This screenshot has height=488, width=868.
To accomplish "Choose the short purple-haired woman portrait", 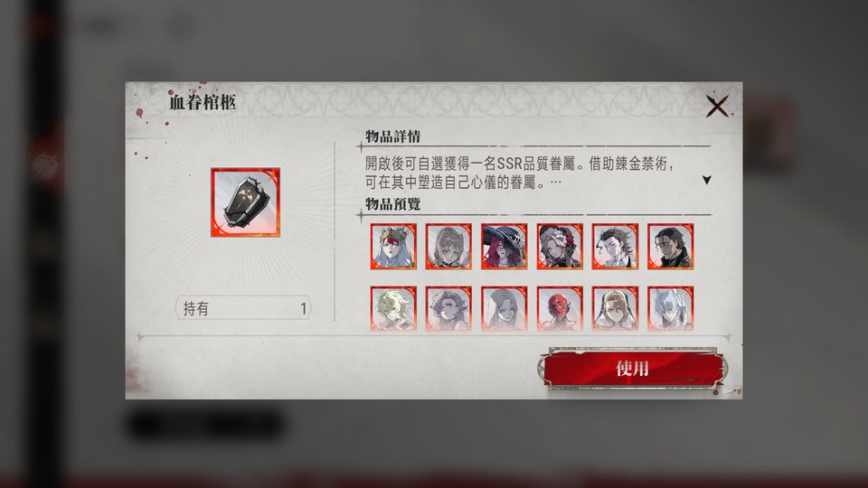I will [x=448, y=309].
